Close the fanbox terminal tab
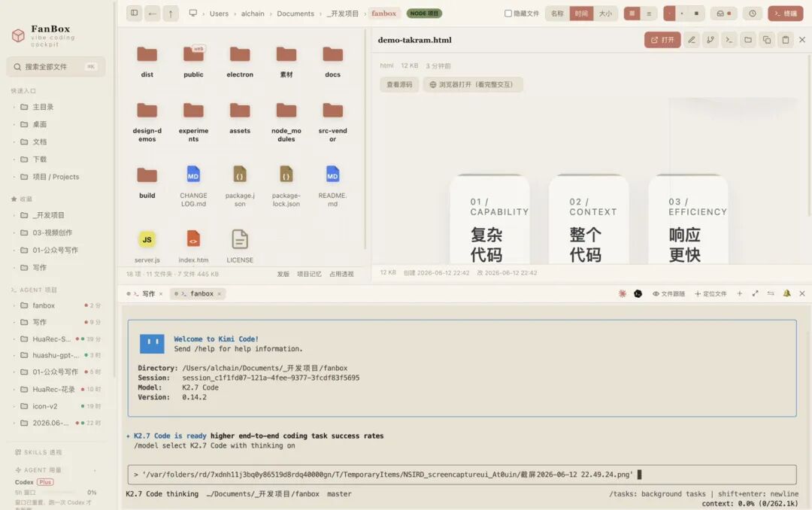 [220, 294]
